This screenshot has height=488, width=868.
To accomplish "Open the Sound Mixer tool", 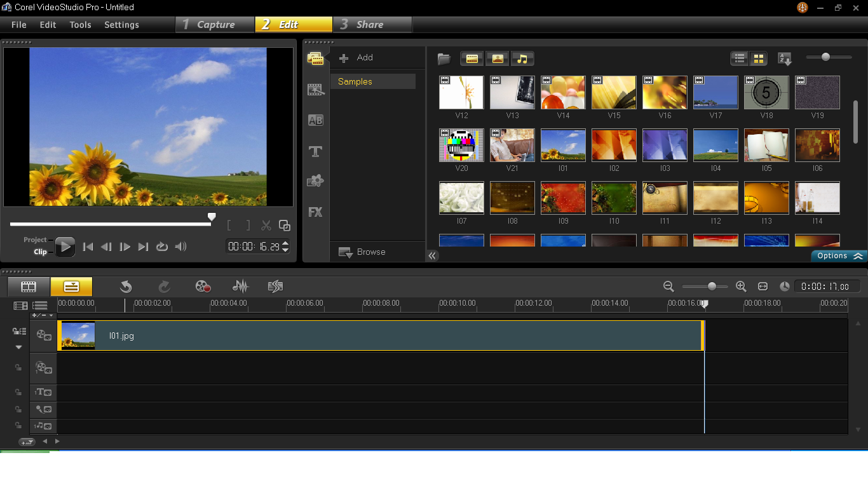I will [240, 286].
